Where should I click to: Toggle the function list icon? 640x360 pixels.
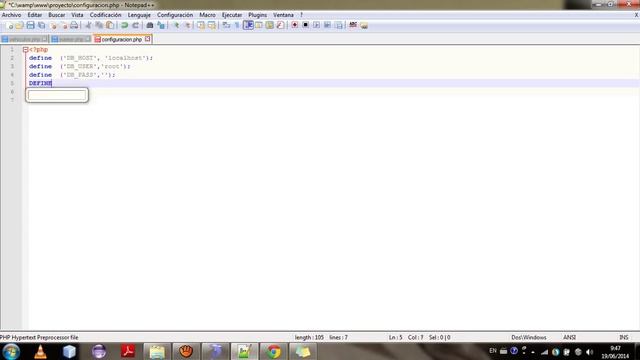[x=280, y=25]
